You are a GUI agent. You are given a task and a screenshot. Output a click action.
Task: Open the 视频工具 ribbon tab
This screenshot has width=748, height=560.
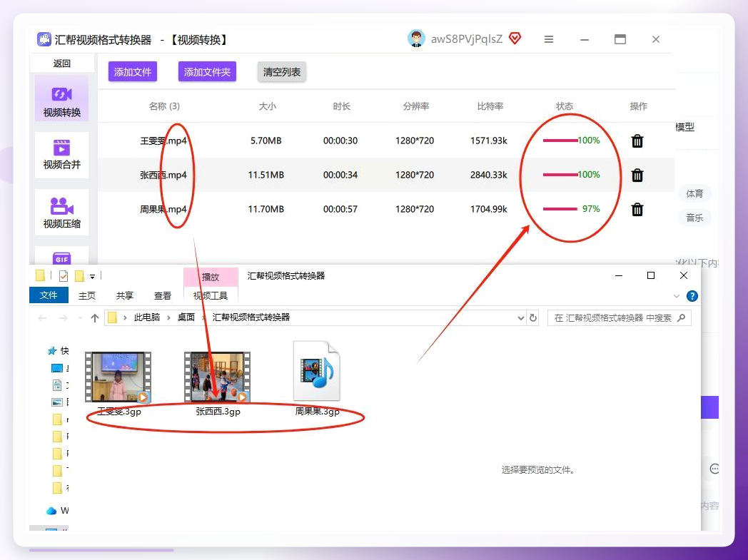pyautogui.click(x=211, y=295)
